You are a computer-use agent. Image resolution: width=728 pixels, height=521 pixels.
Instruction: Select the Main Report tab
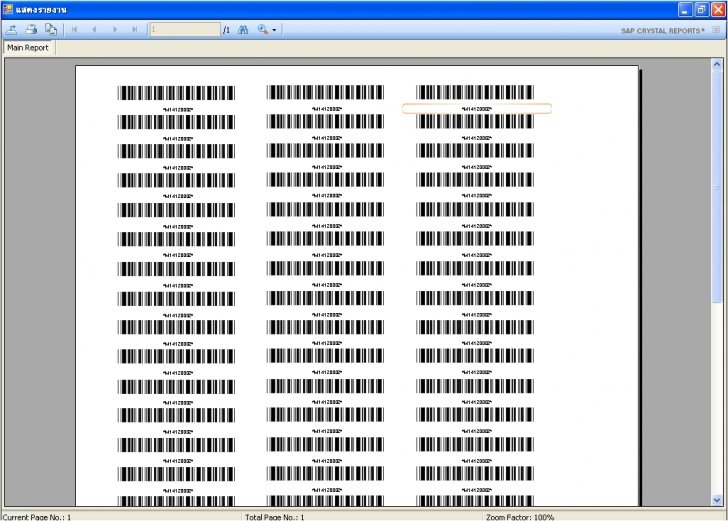pyautogui.click(x=28, y=47)
